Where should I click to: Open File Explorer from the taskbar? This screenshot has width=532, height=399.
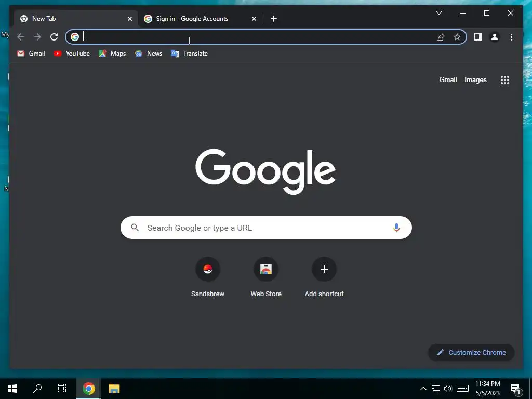coord(114,389)
